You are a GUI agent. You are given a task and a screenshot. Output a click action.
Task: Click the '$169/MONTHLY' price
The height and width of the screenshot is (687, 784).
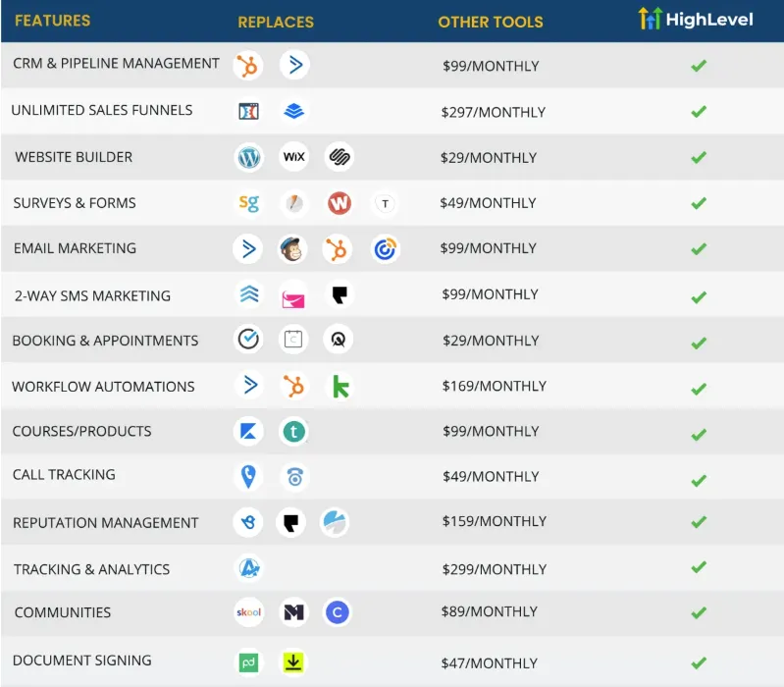point(494,386)
